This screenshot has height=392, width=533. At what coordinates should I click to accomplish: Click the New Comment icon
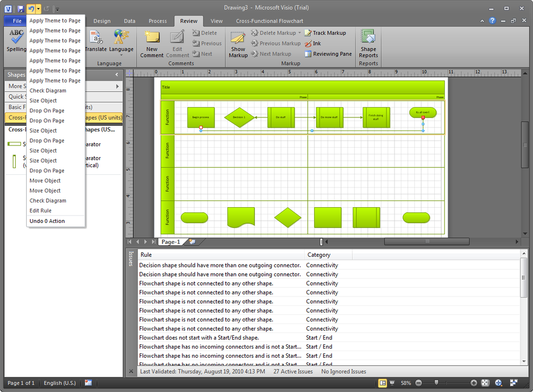[x=152, y=44]
